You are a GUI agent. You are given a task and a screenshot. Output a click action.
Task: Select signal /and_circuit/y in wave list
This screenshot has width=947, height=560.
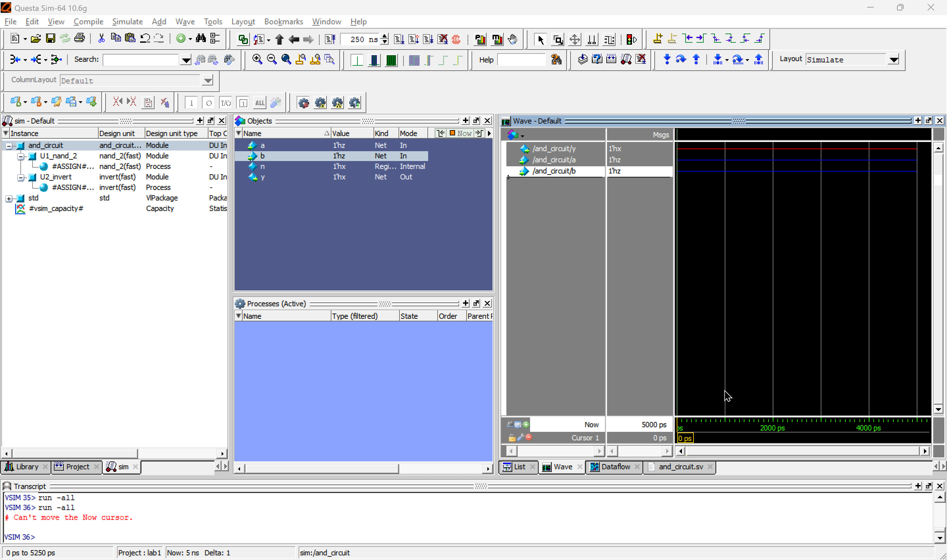coord(554,149)
